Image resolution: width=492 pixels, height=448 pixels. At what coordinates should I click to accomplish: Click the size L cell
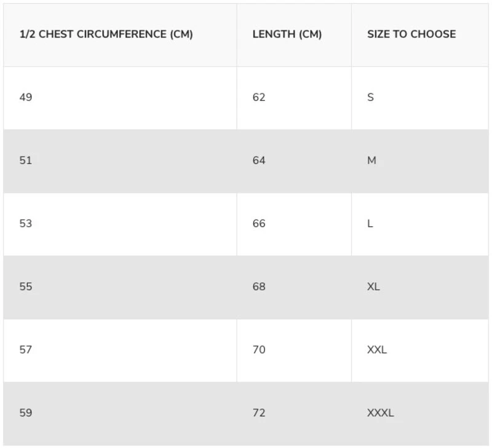click(370, 224)
